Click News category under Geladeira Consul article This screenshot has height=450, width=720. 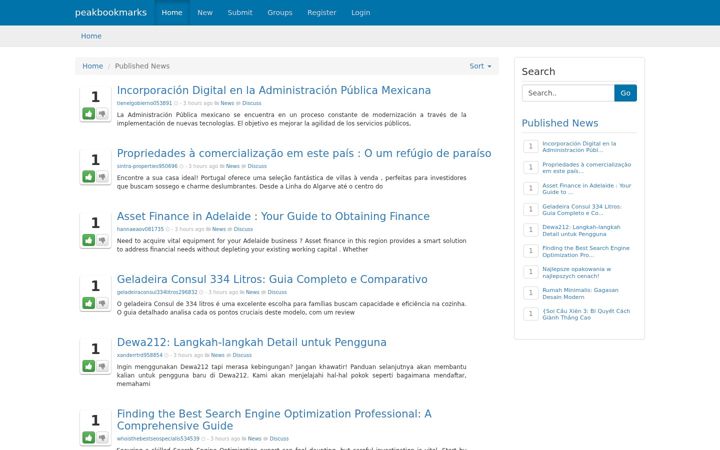(253, 292)
